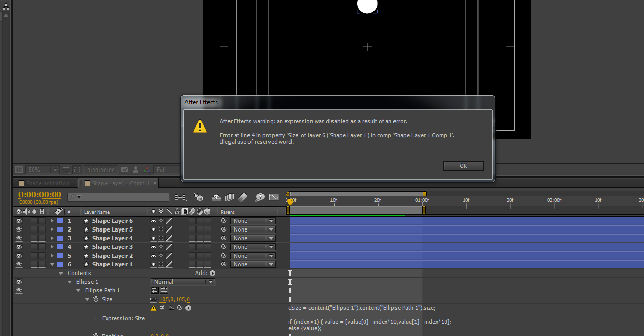644x336 pixels.
Task: Click Shape Layer 4 blue label color
Action: 60,239
